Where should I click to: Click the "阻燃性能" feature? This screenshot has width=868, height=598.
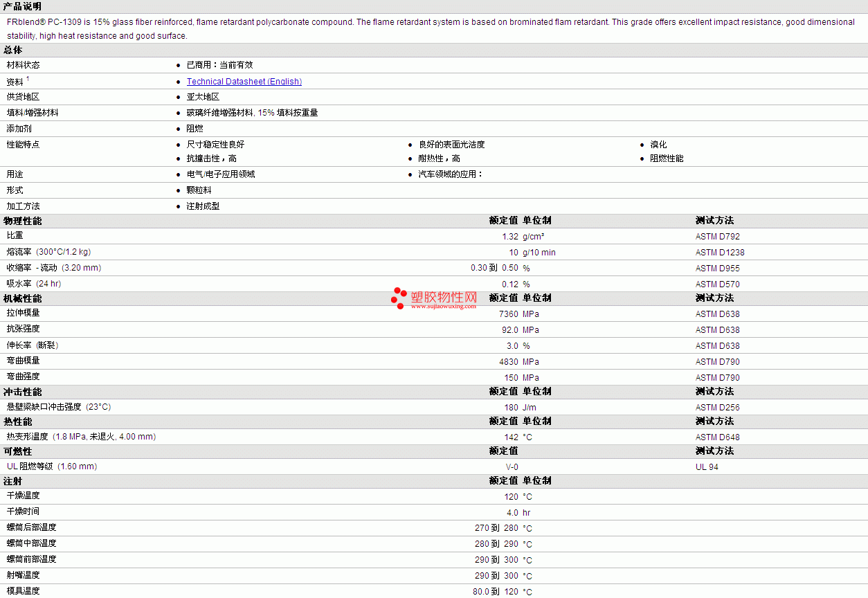[x=667, y=158]
